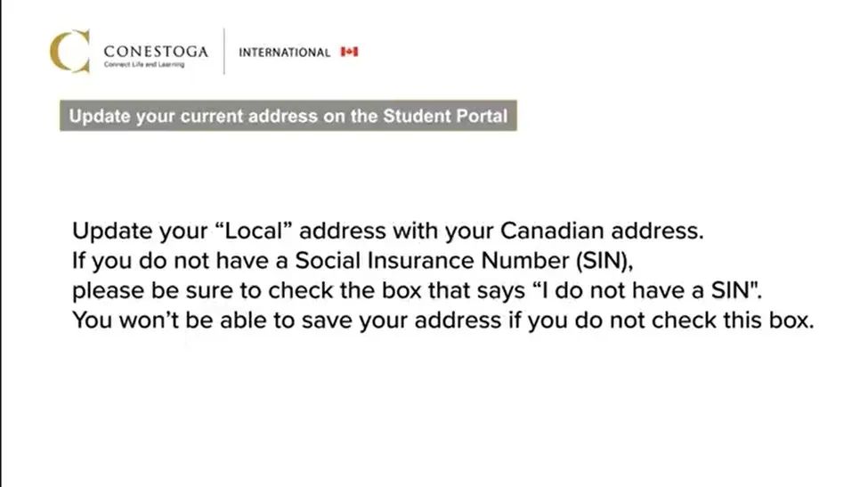Screen dimensions: 868x487
Task: Click the "Connect Life and Learning" tagline
Action: click(x=144, y=65)
